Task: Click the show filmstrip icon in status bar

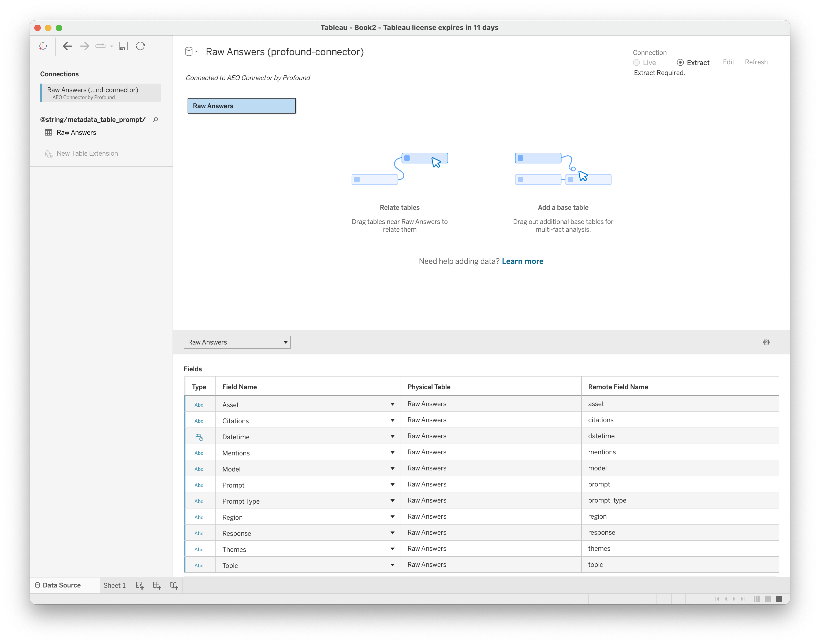Action: 768,599
